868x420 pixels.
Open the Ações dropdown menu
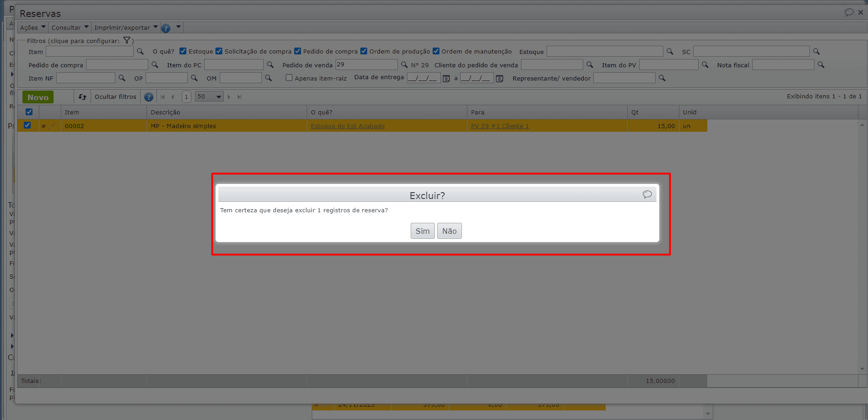pos(33,27)
